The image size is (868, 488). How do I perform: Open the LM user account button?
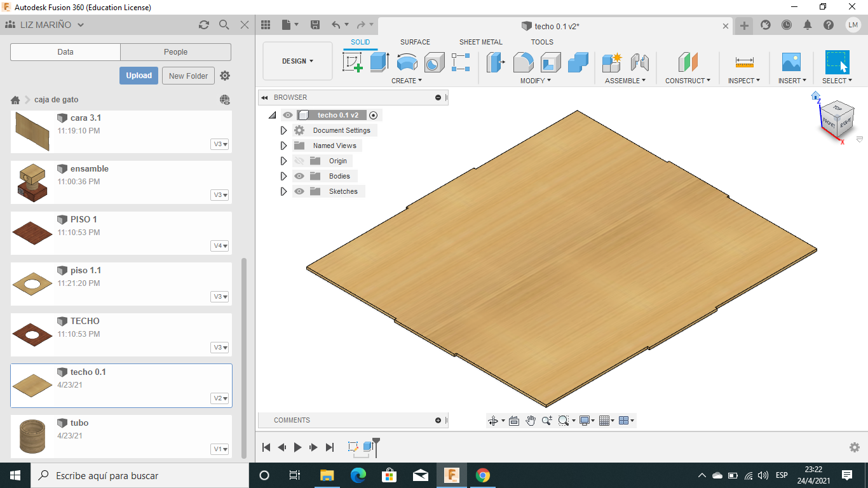tap(853, 25)
